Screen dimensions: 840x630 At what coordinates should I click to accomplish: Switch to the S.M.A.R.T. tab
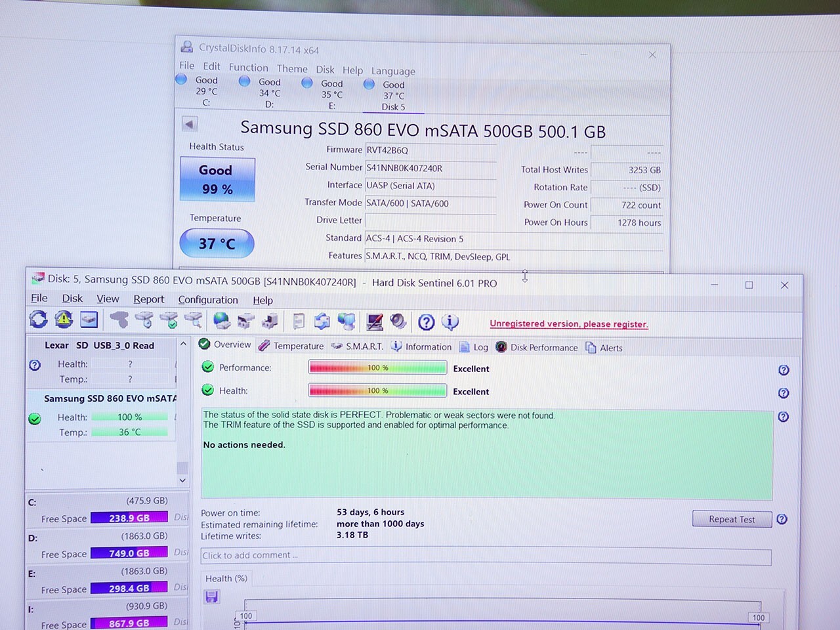tap(357, 346)
